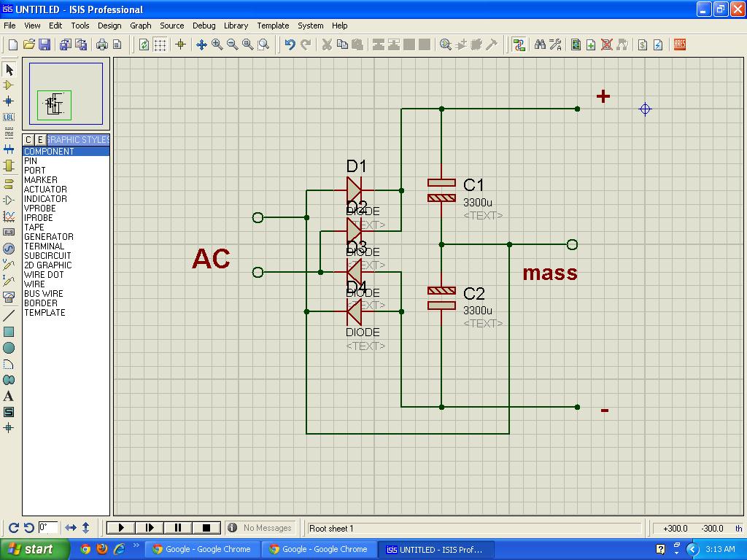Click the Undo arrow icon
747x560 pixels.
(x=290, y=44)
